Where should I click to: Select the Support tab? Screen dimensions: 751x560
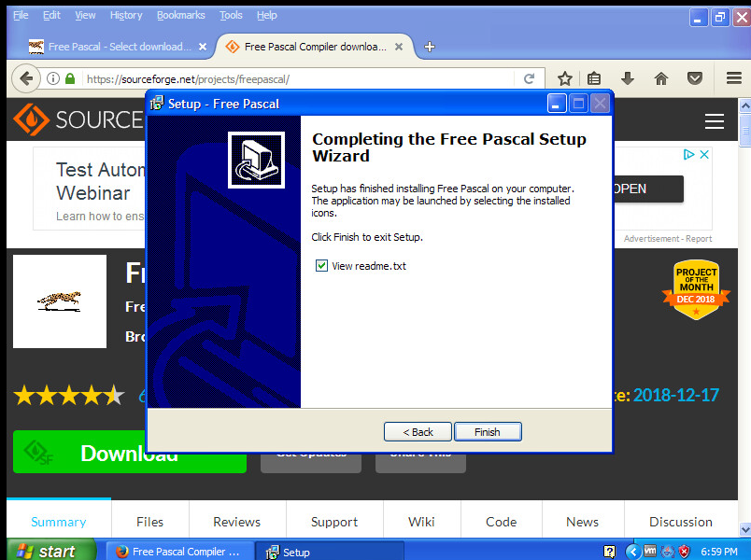[x=334, y=521]
